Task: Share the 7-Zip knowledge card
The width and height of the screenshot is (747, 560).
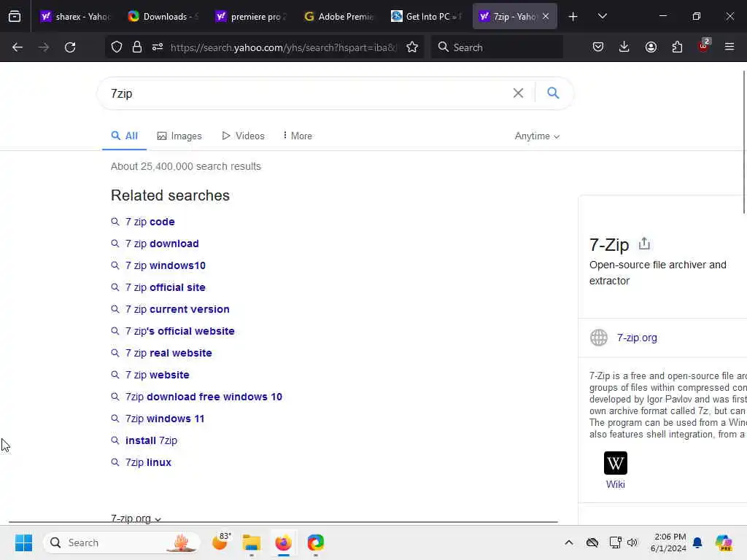Action: 644,244
